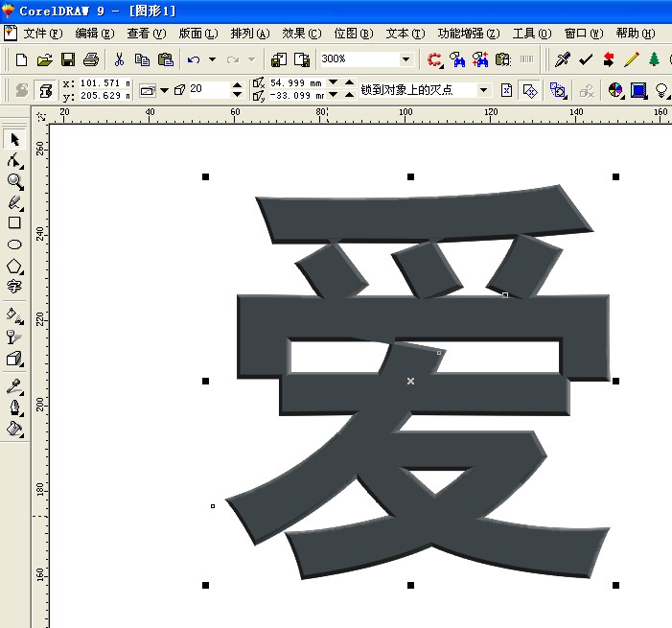Click the x coordinate field 101.571

(x=105, y=83)
